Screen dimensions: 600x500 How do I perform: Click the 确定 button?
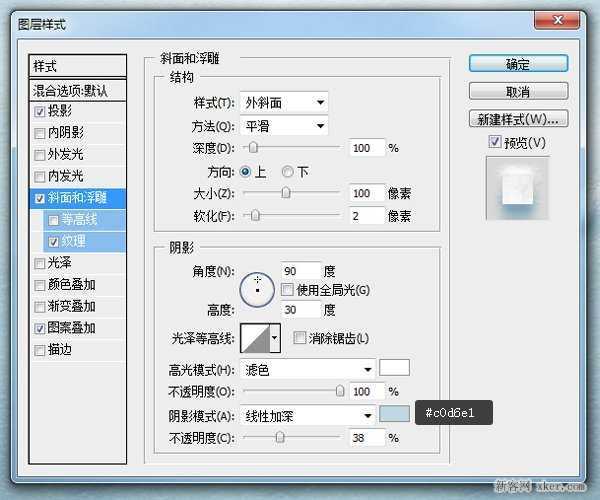(x=518, y=65)
